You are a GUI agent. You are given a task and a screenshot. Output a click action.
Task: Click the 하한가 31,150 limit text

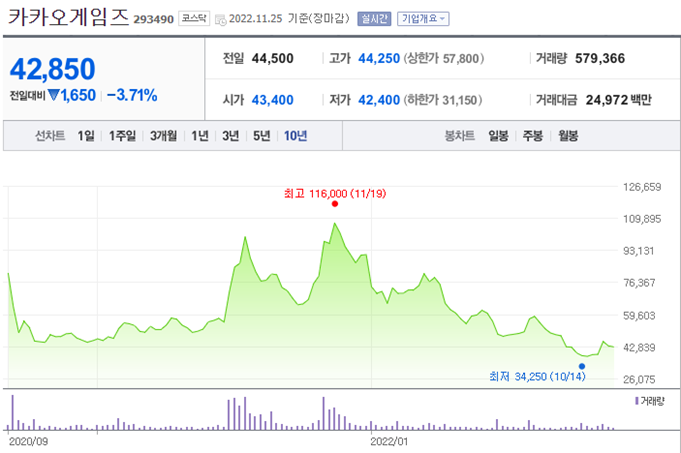pyautogui.click(x=443, y=100)
